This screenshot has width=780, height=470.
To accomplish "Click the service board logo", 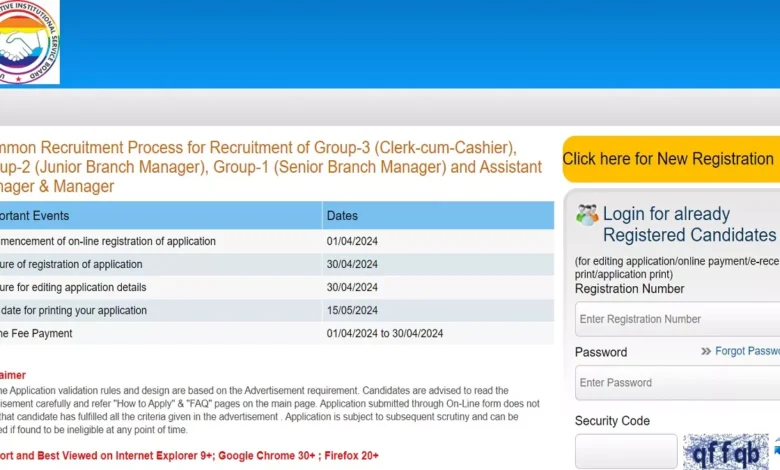I will [x=29, y=42].
